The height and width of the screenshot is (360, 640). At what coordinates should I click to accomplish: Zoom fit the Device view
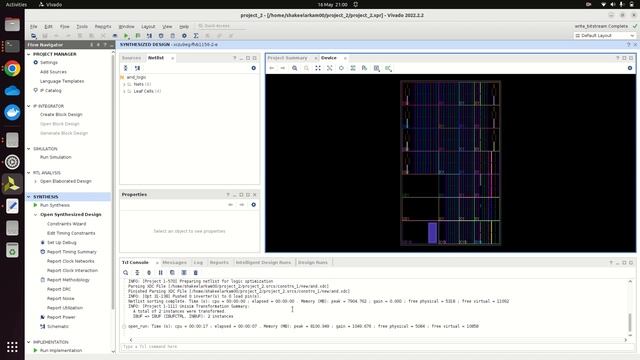318,68
